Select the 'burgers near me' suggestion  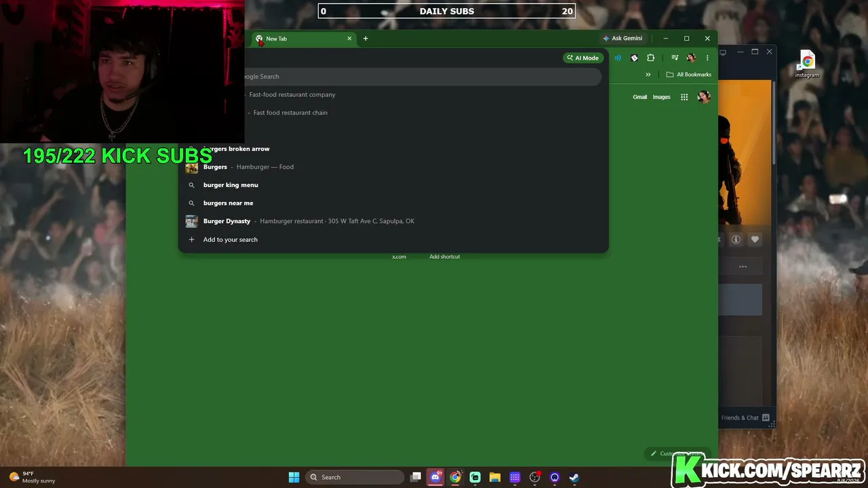(x=393, y=203)
